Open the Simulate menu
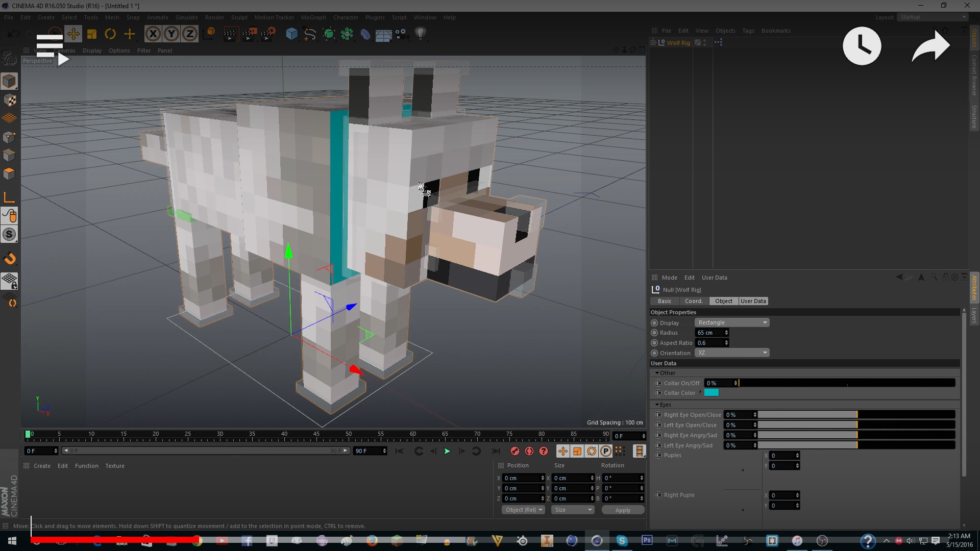Image resolution: width=980 pixels, height=551 pixels. pos(186,17)
